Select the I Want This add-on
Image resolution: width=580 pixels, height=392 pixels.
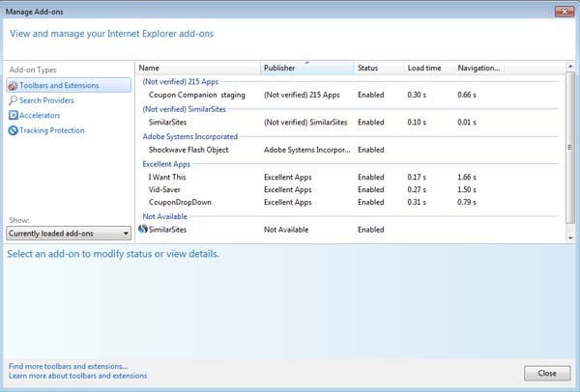pos(167,177)
